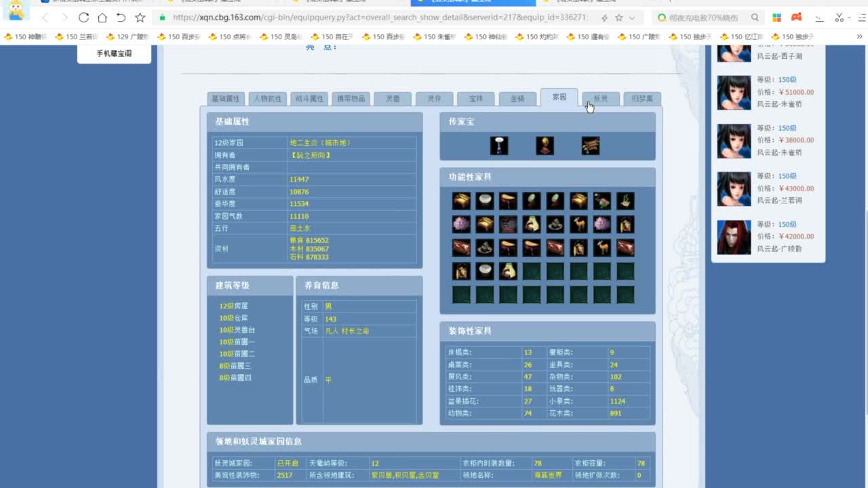Click the 风云起-兰若词 server link

coord(780,201)
